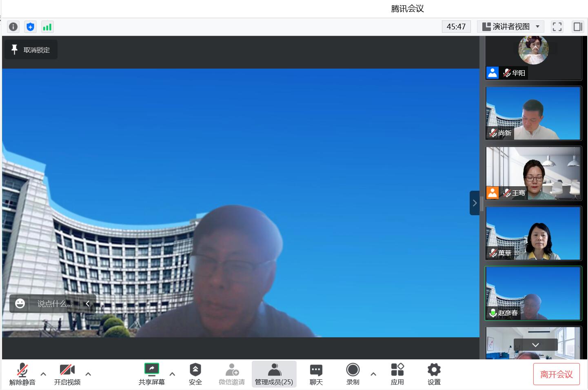Open the 演讲者视图 layout dropdown
The height and width of the screenshot is (390, 588).
(x=510, y=27)
